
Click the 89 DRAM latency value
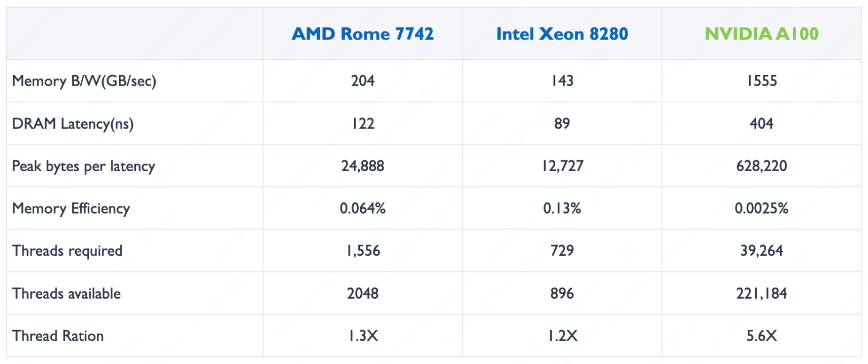(562, 124)
